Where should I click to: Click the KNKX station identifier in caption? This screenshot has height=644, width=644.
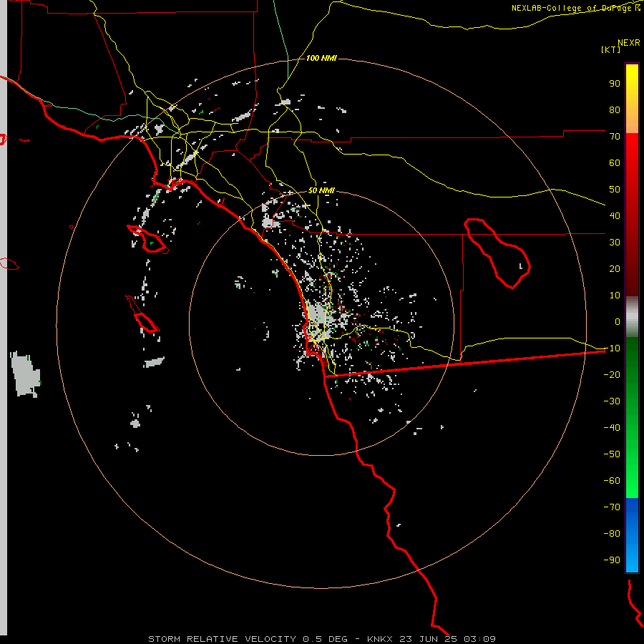[379, 639]
